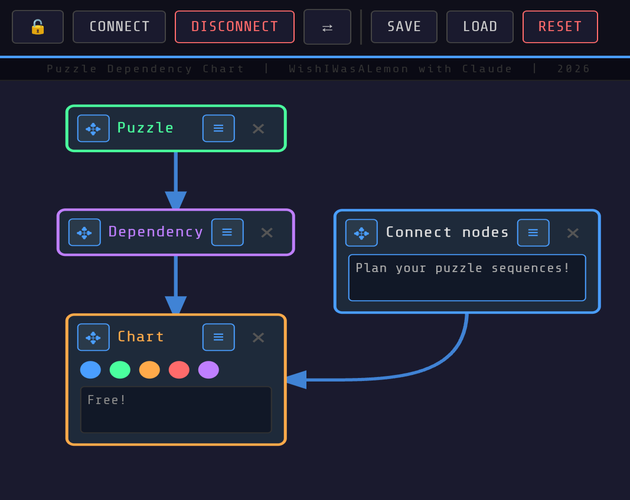This screenshot has height=500, width=630.
Task: Click the 'Chart' node title
Action: click(x=141, y=336)
